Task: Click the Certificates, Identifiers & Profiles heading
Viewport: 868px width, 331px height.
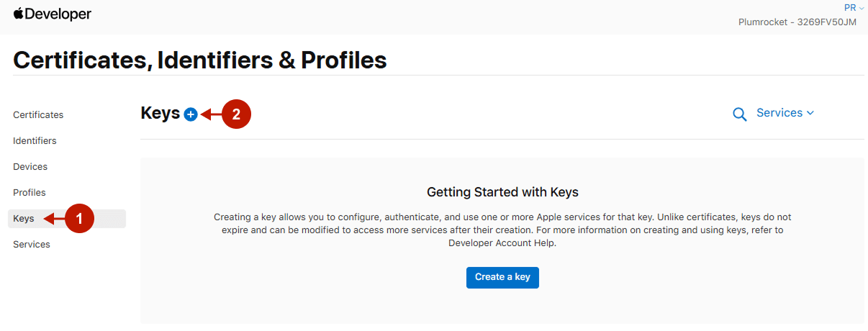Action: pos(200,60)
